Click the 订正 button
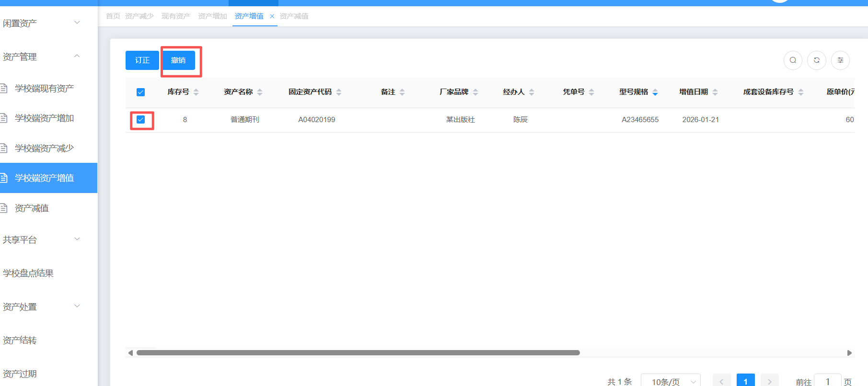 click(x=142, y=60)
